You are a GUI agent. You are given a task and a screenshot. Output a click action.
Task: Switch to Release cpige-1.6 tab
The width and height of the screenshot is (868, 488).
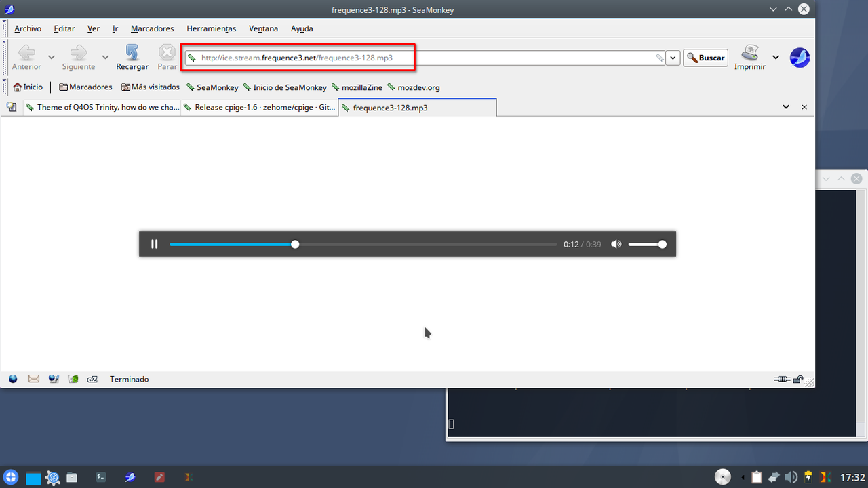[260, 107]
